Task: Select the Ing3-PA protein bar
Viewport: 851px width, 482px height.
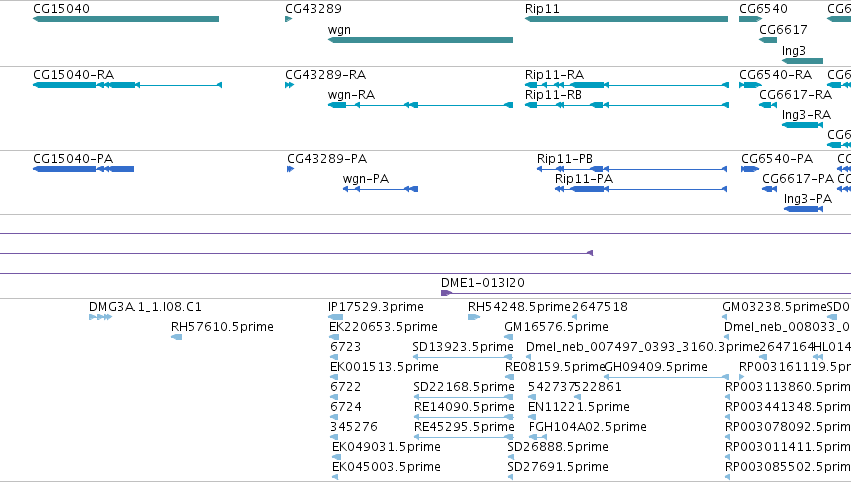Action: [803, 209]
